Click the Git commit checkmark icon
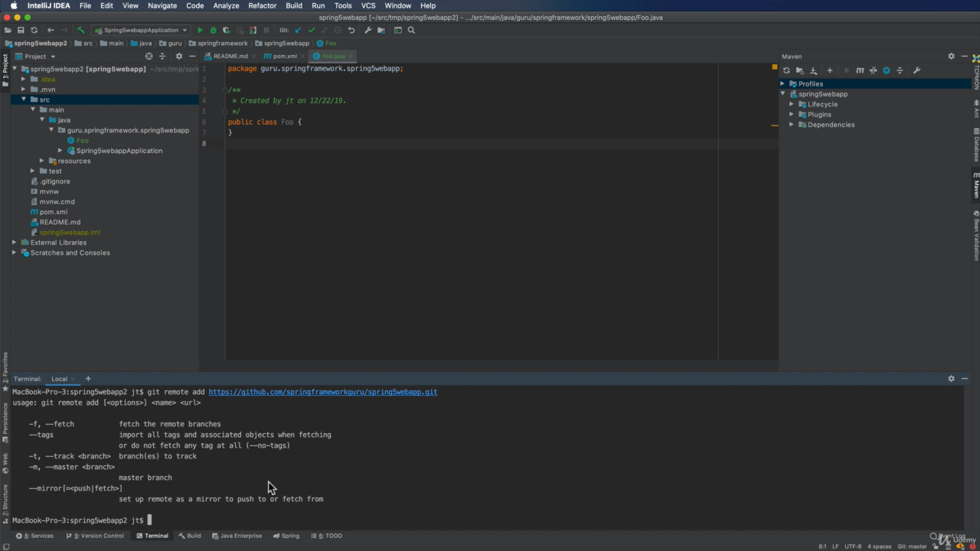Screen dimensions: 980x551 coord(311,31)
